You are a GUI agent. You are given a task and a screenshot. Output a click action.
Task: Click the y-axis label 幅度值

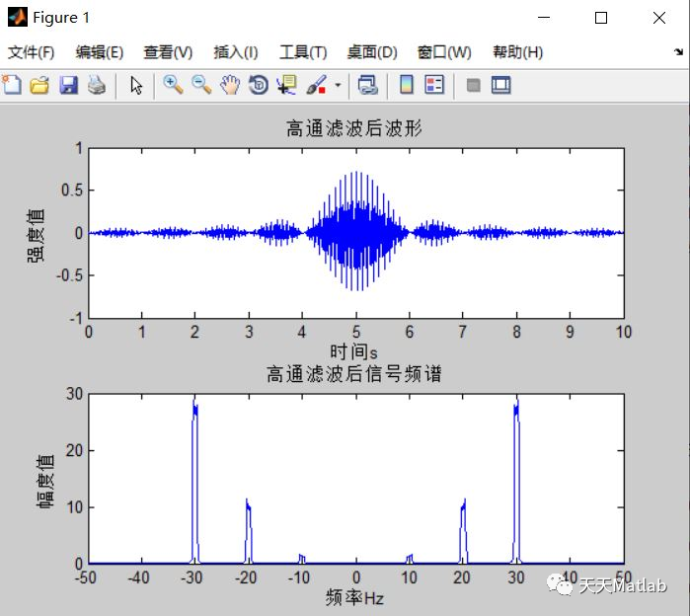(x=45, y=481)
